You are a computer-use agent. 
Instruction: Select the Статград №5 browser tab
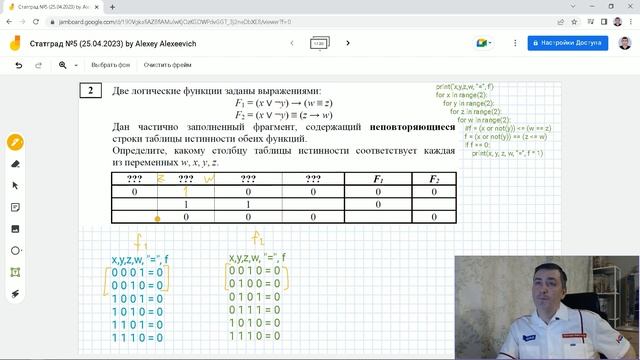[x=53, y=7]
